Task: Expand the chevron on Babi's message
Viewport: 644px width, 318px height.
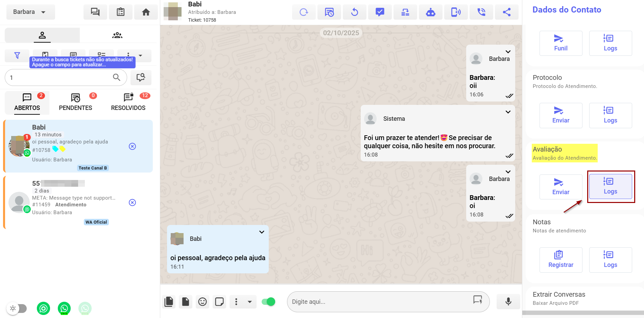Action: (x=261, y=232)
